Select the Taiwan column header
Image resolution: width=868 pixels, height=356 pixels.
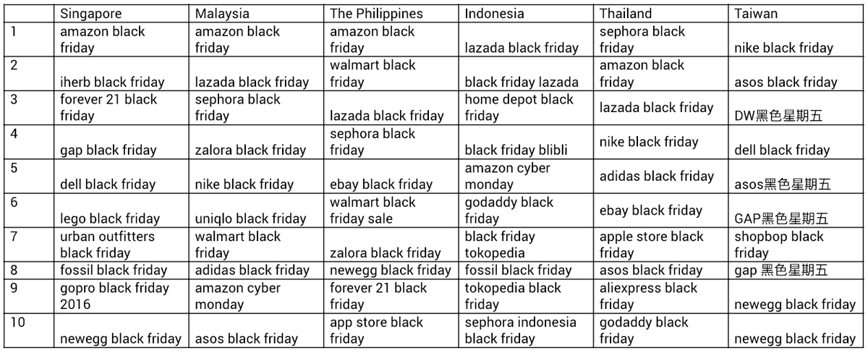[795, 14]
